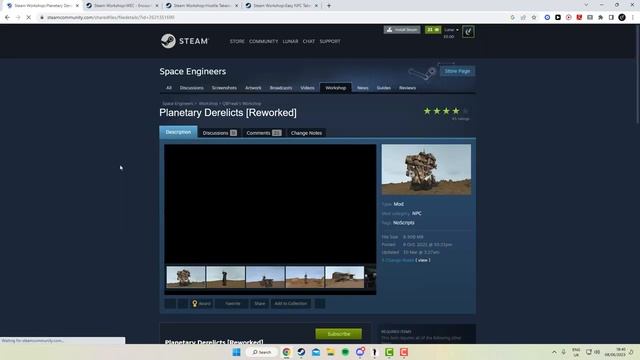
Task: Open the STORE menu in Steam header
Action: pos(237,42)
